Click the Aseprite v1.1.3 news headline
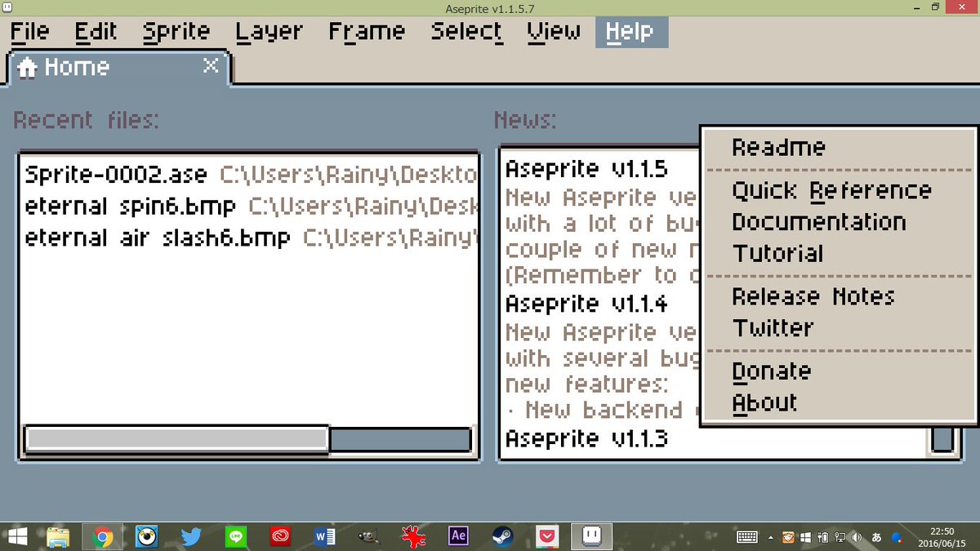The height and width of the screenshot is (551, 980). [x=586, y=439]
